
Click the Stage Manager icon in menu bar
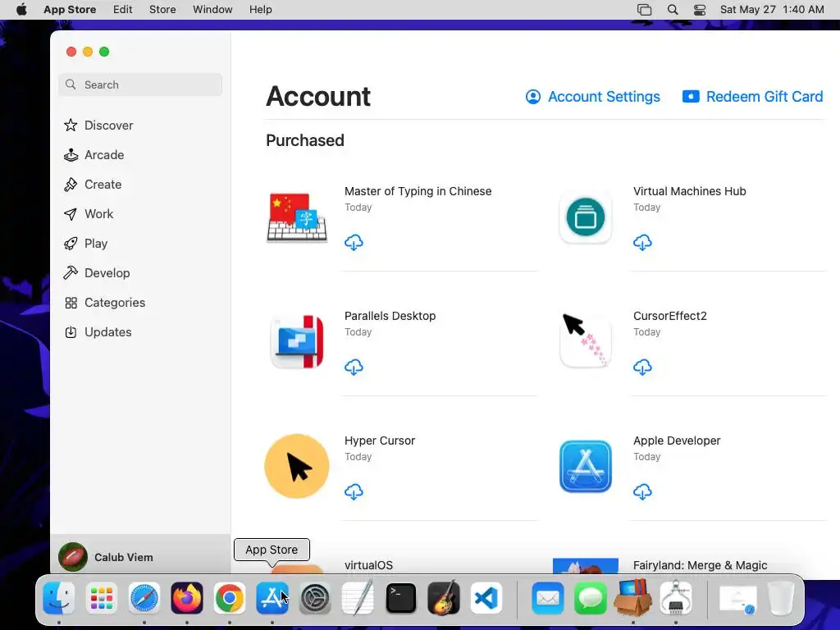coord(645,10)
